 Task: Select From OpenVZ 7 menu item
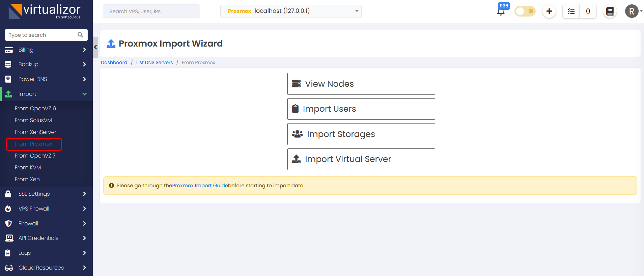pyautogui.click(x=35, y=156)
